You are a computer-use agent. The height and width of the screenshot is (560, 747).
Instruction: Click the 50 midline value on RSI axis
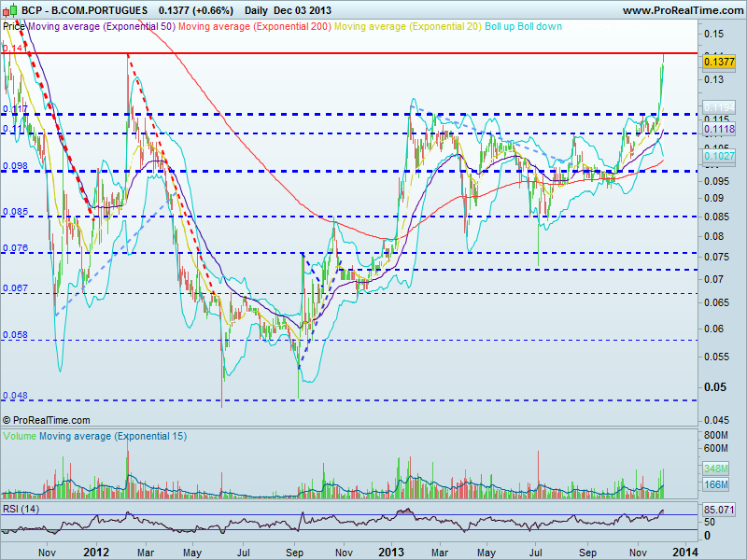click(710, 522)
